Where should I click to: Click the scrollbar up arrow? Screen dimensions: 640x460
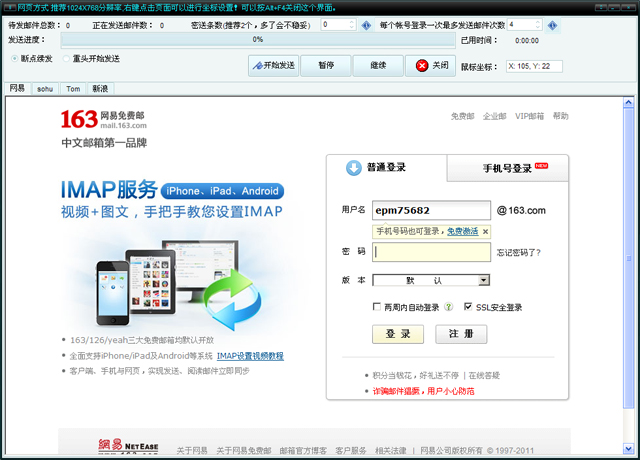point(629,102)
